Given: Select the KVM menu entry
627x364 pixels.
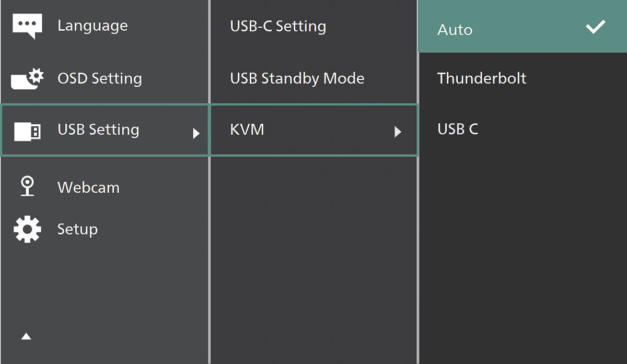Looking at the screenshot, I should pos(247,130).
